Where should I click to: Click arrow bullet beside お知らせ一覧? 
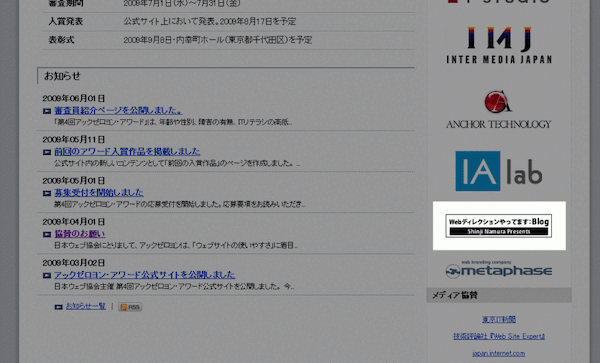point(58,307)
